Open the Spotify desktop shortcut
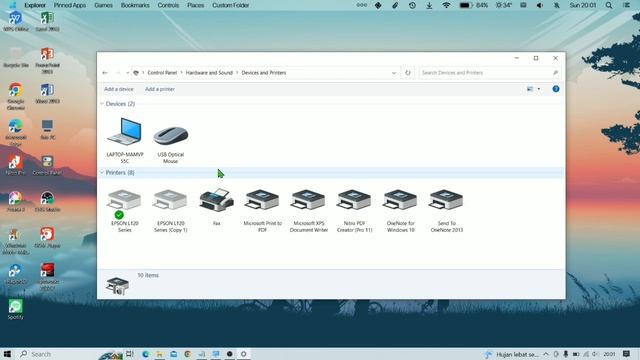640x360 pixels. coord(16,309)
